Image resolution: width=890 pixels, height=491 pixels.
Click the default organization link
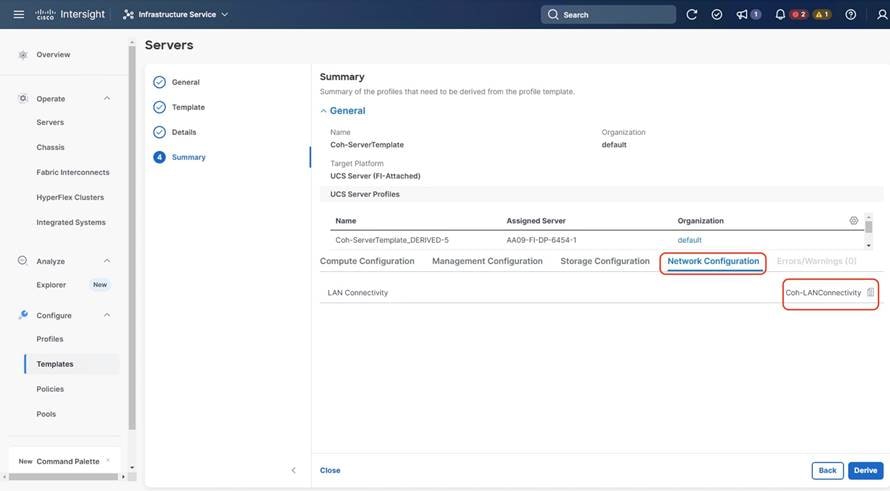[690, 240]
